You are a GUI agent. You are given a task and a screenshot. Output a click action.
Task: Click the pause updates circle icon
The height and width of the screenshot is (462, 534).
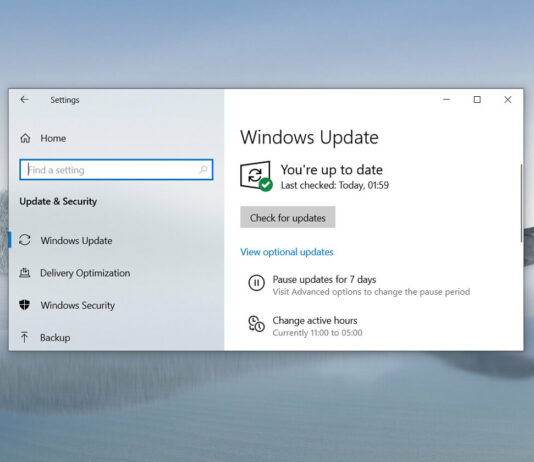[x=256, y=283]
